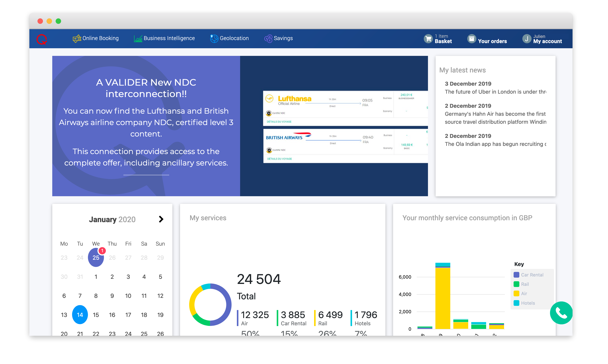View the 1 Item Basket
608x364 pixels.
click(438, 39)
